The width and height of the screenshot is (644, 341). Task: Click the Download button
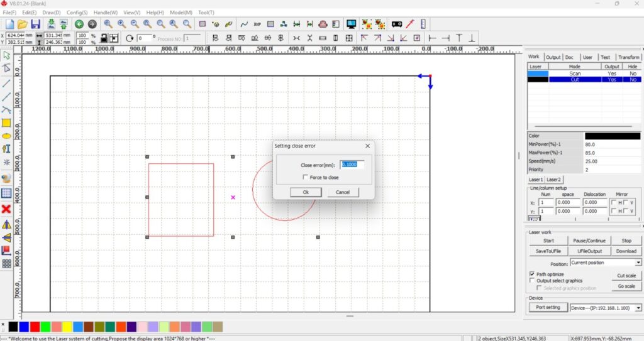click(x=626, y=251)
